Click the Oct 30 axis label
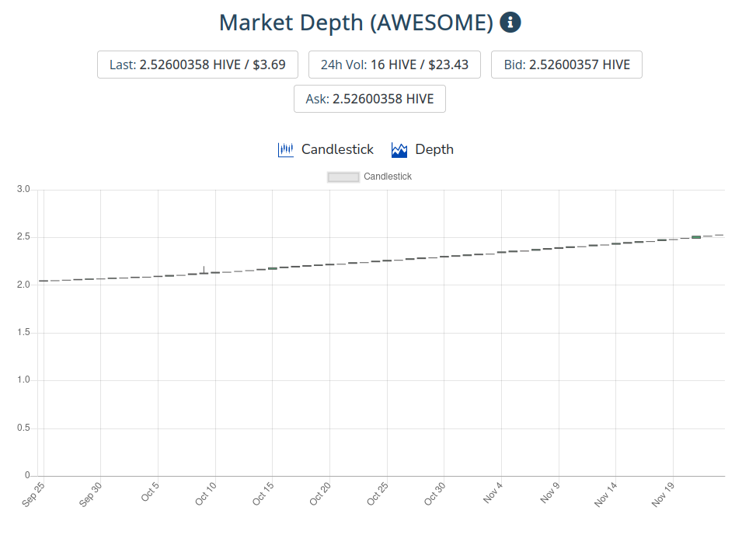The image size is (756, 535). pos(435,494)
